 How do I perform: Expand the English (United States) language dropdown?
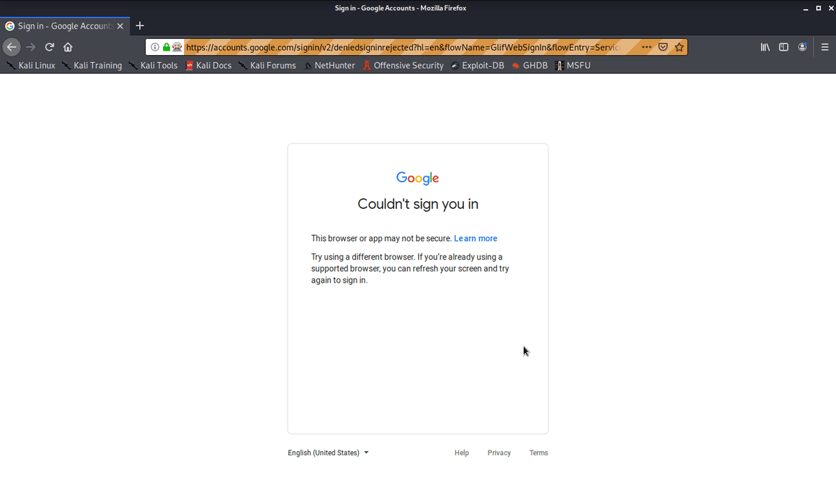point(328,452)
